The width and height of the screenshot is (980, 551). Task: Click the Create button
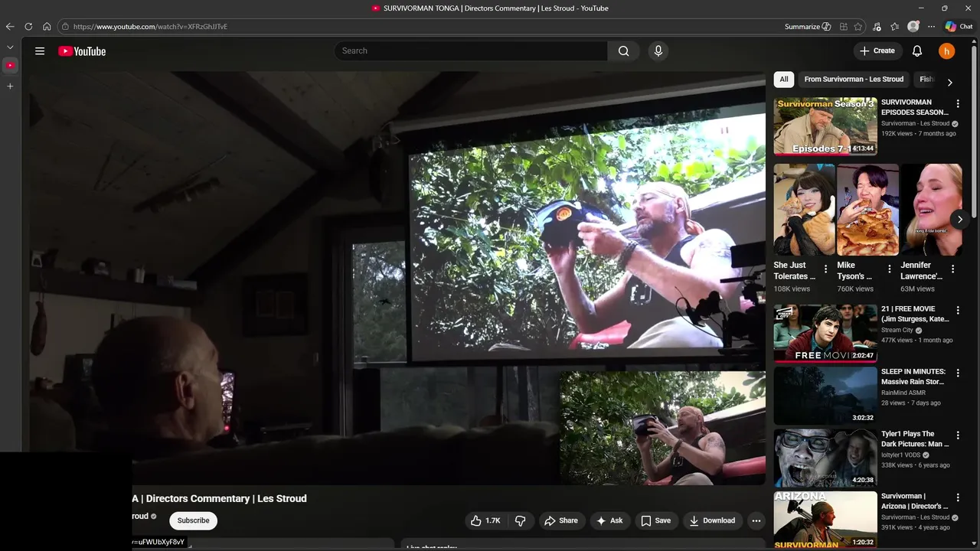[x=877, y=51]
